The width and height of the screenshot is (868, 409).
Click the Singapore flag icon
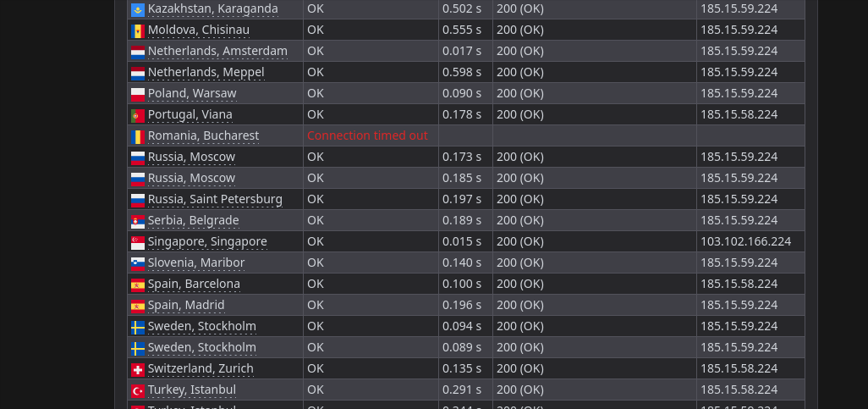137,242
